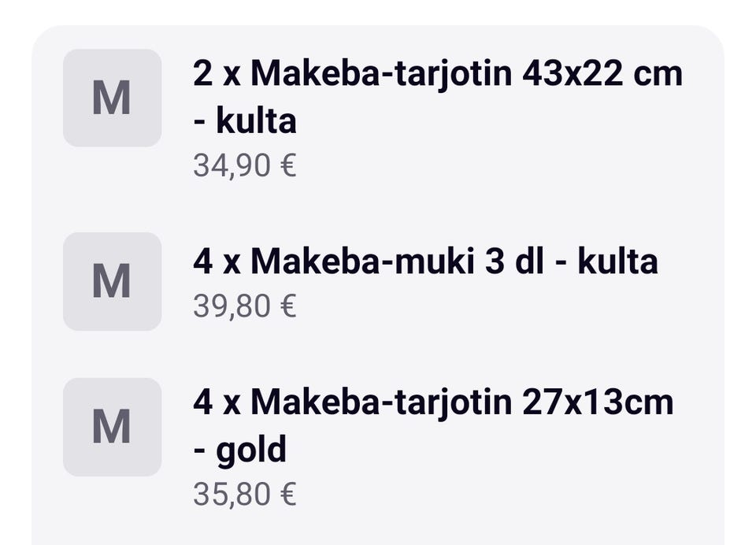Screen dimensions: 756x545
Task: Click the 34,90 € price label
Action: [244, 165]
